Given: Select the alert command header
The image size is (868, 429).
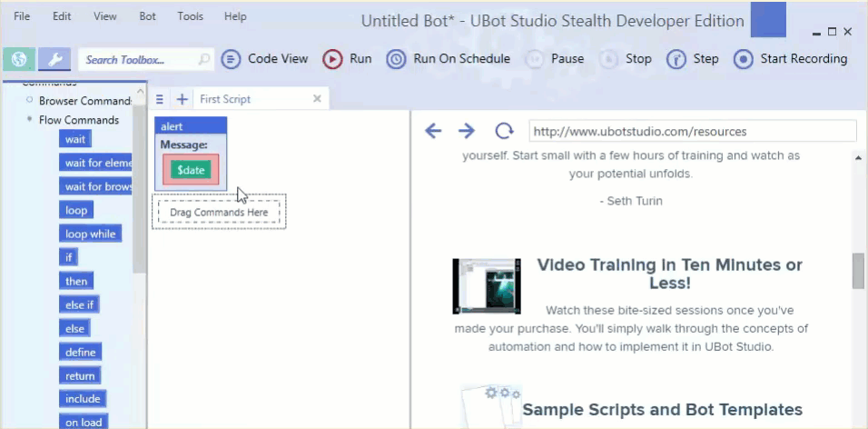Looking at the screenshot, I should 191,126.
